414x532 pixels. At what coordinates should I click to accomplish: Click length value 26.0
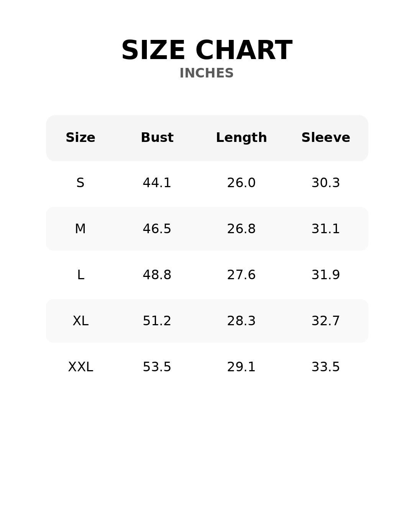point(242,183)
